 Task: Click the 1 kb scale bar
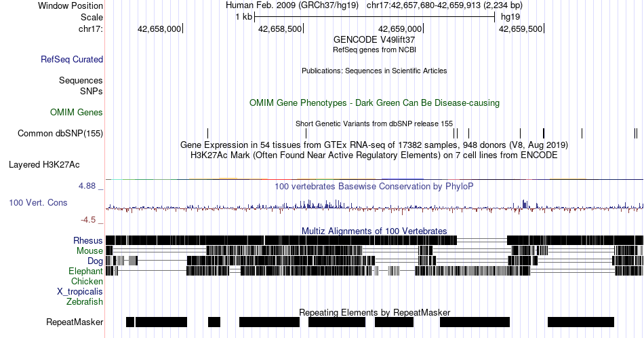(x=375, y=17)
